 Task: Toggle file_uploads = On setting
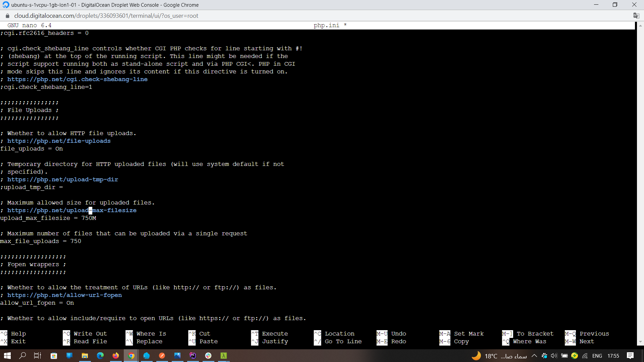point(32,148)
